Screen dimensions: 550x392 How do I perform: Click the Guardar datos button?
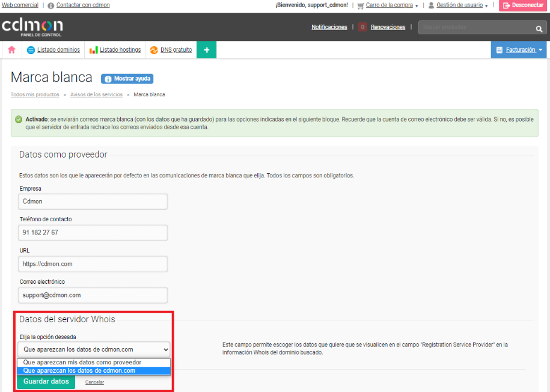pyautogui.click(x=46, y=381)
